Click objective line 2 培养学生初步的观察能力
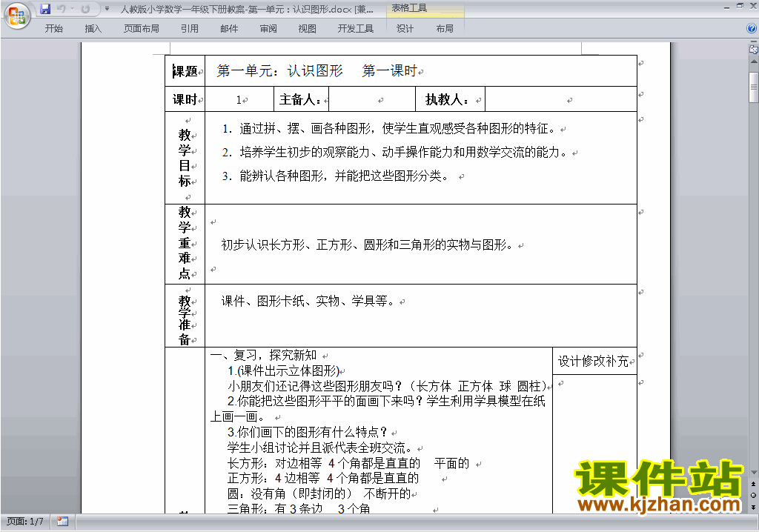The height and width of the screenshot is (532, 759). click(395, 152)
